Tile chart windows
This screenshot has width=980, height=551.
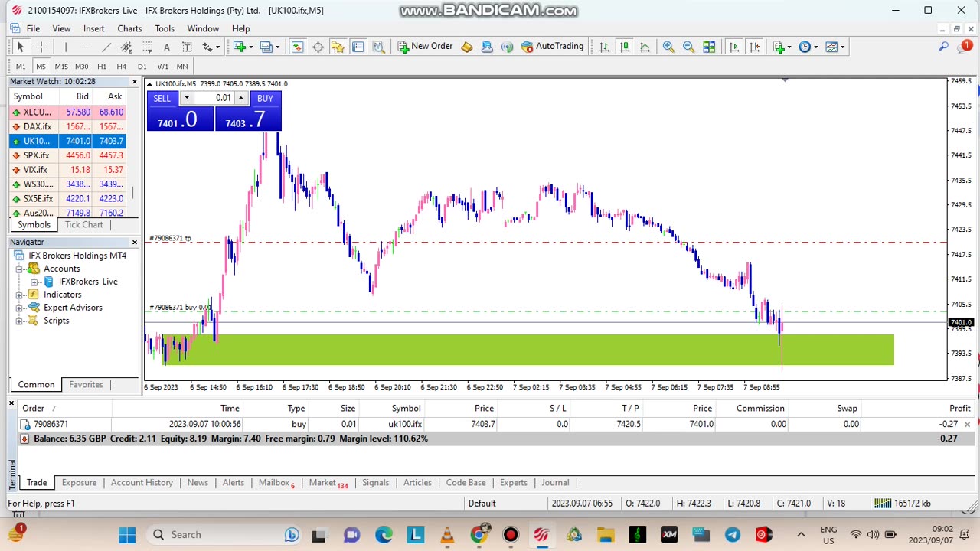pyautogui.click(x=709, y=47)
